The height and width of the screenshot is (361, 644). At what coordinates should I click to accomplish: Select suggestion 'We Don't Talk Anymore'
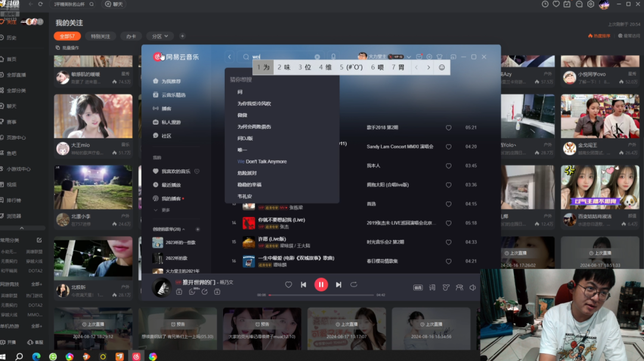tap(262, 162)
